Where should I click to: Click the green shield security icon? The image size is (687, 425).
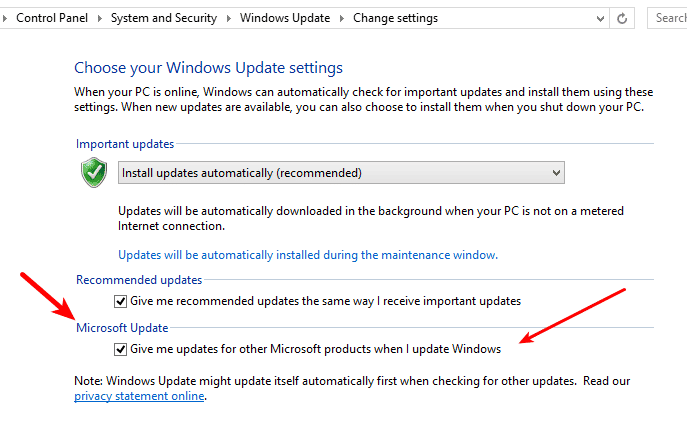pyautogui.click(x=94, y=173)
